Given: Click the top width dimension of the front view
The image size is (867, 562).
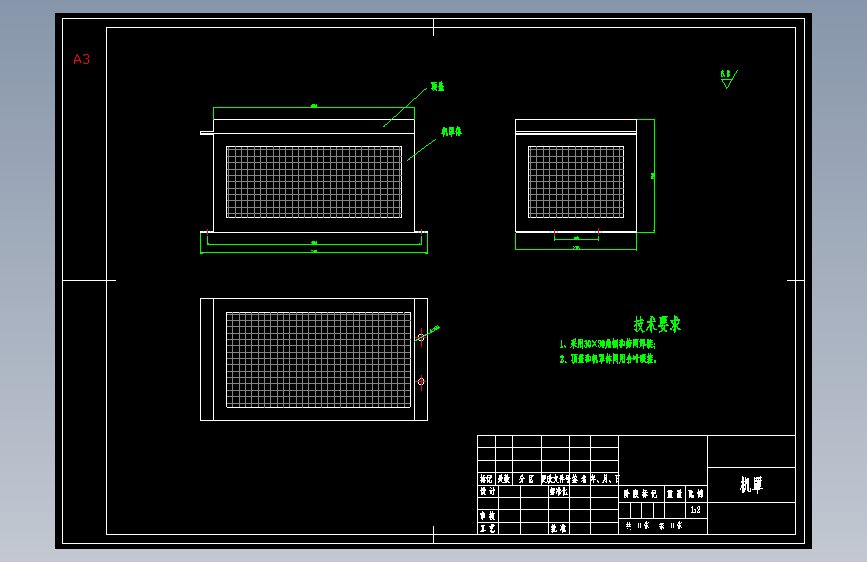Looking at the screenshot, I should [x=314, y=107].
